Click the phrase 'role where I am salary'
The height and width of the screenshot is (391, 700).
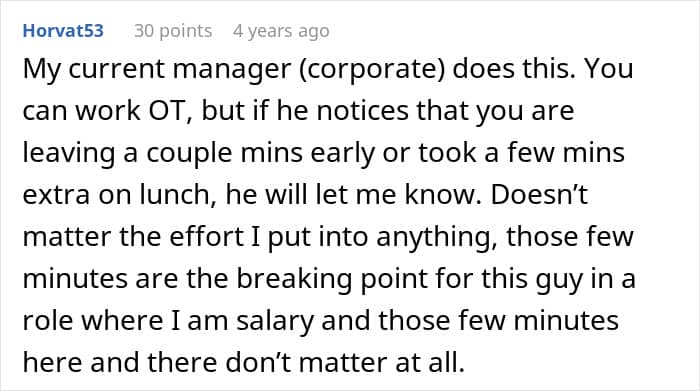pos(168,321)
